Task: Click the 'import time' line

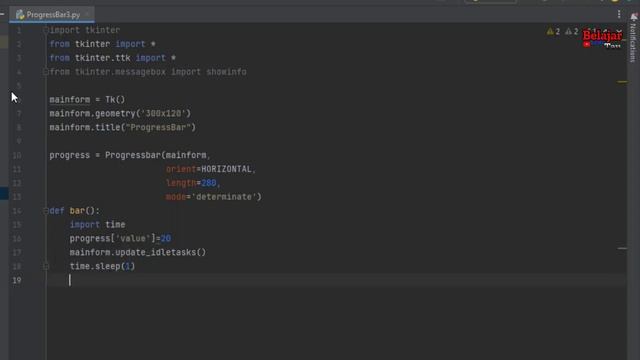Action: pos(97,224)
